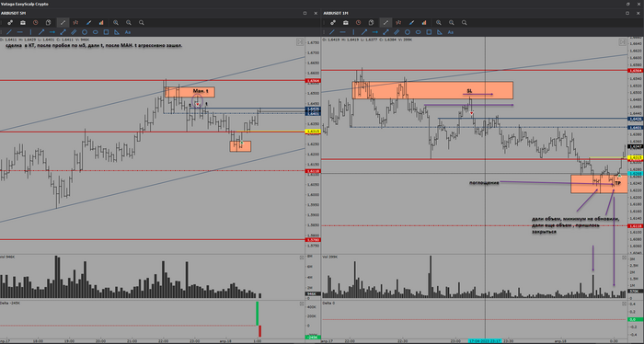Viewport: 644px width, 344px height.
Task: Select the double-ended arrow tool in ARBUSDT 5M panel
Action: pos(63,32)
